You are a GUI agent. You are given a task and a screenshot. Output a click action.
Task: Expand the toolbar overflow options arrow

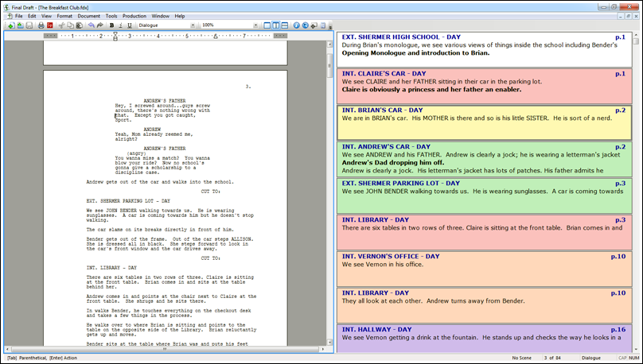[330, 27]
